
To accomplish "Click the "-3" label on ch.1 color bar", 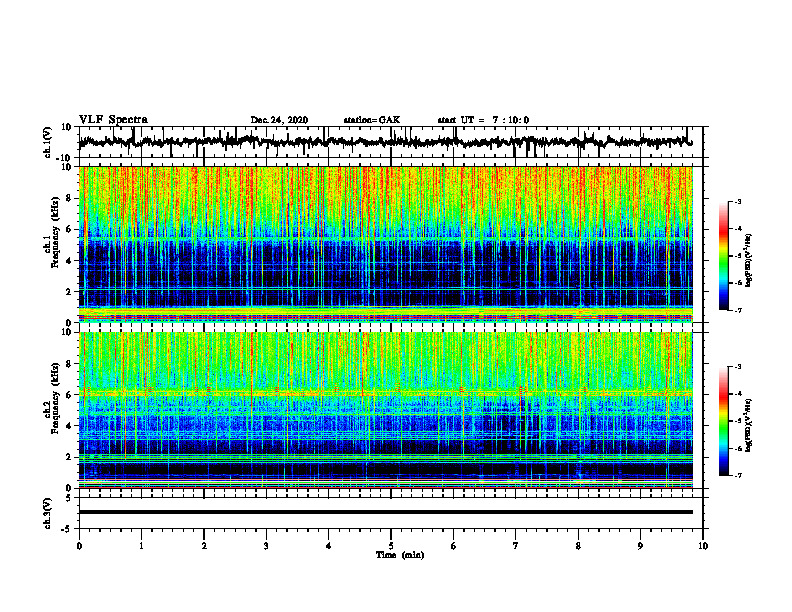I will tap(738, 202).
